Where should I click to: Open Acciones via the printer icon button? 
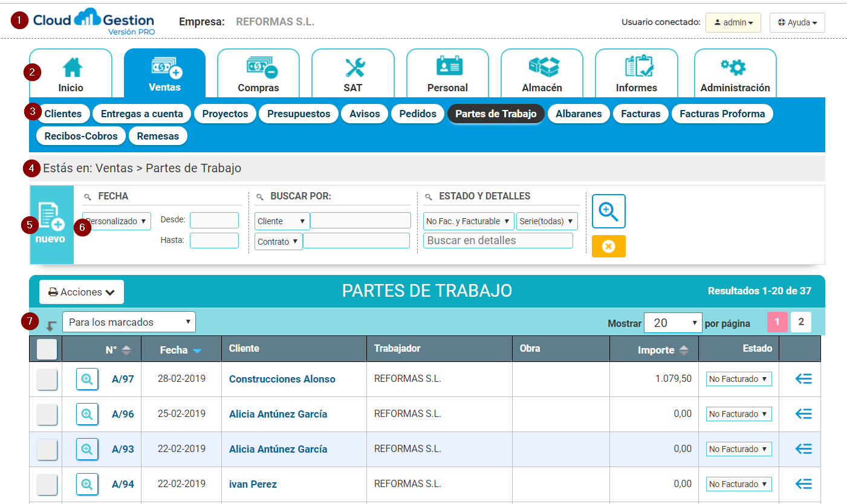pos(81,292)
